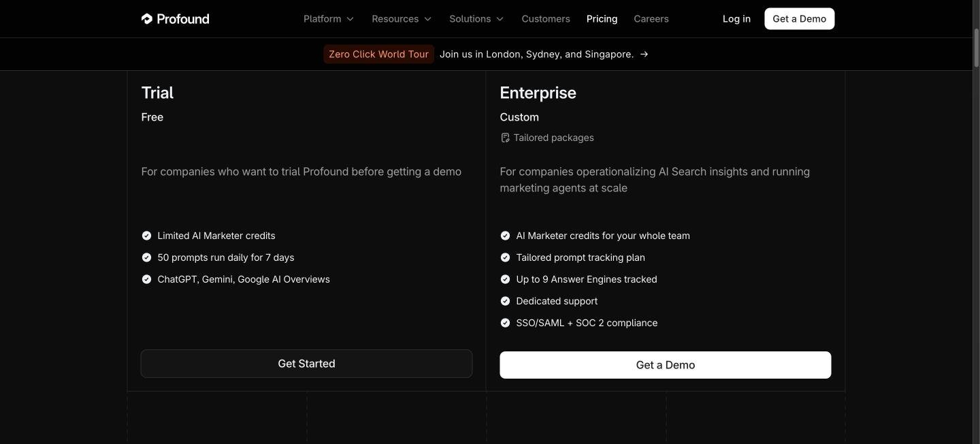Click the header Get a Demo button
The height and width of the screenshot is (444, 980).
(x=799, y=19)
